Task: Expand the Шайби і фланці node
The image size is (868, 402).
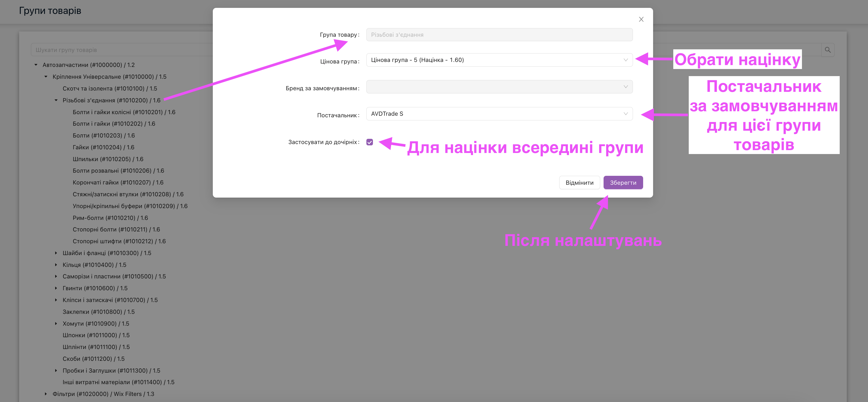Action: 56,253
